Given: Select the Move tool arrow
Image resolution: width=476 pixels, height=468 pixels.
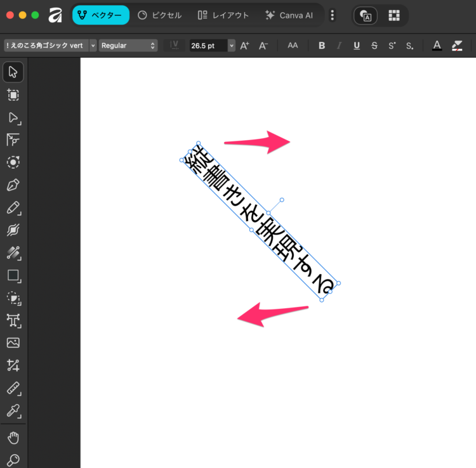Looking at the screenshot, I should [x=13, y=72].
